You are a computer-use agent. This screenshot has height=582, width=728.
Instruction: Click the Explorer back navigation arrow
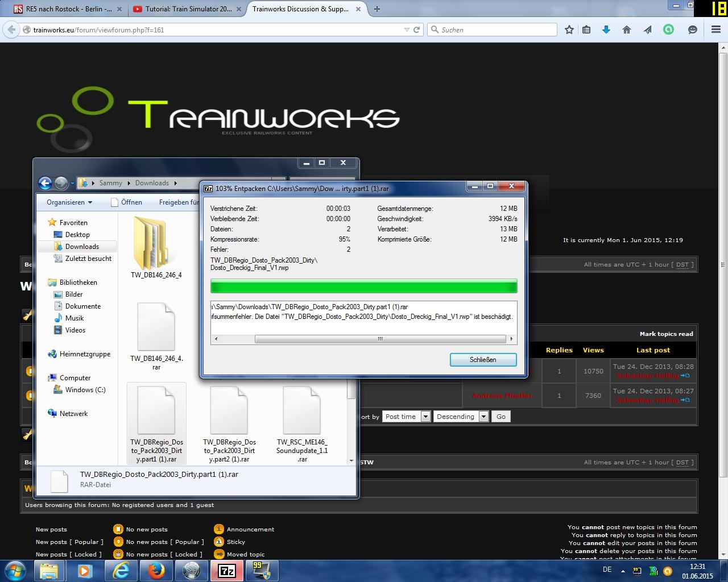coord(45,183)
